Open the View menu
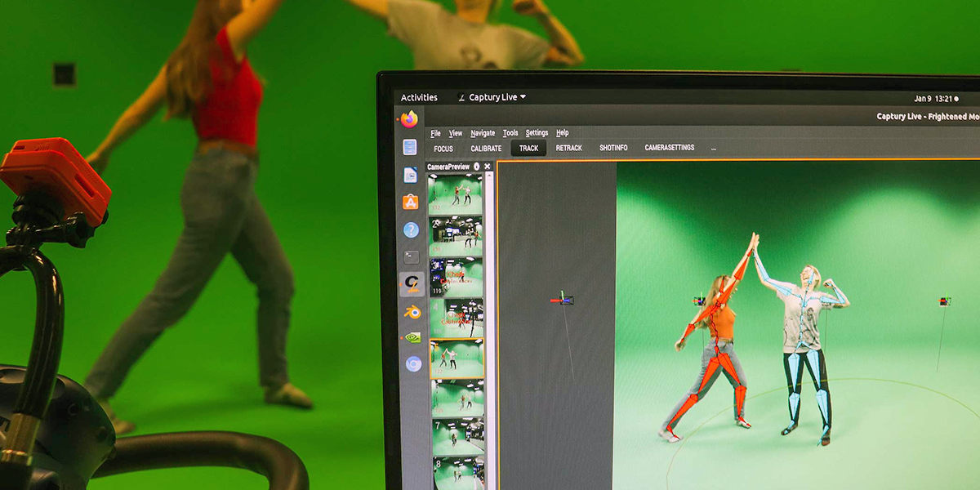 tap(456, 133)
